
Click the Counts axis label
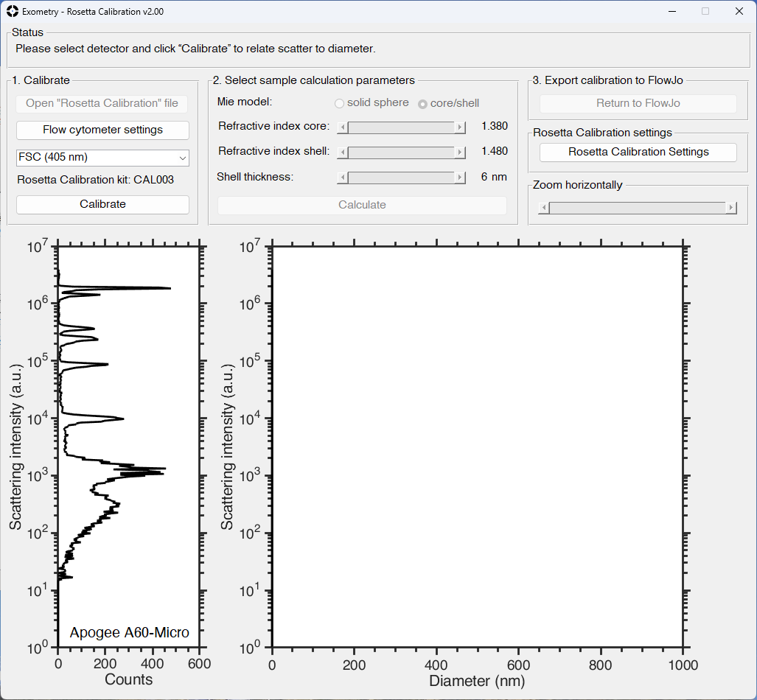128,679
